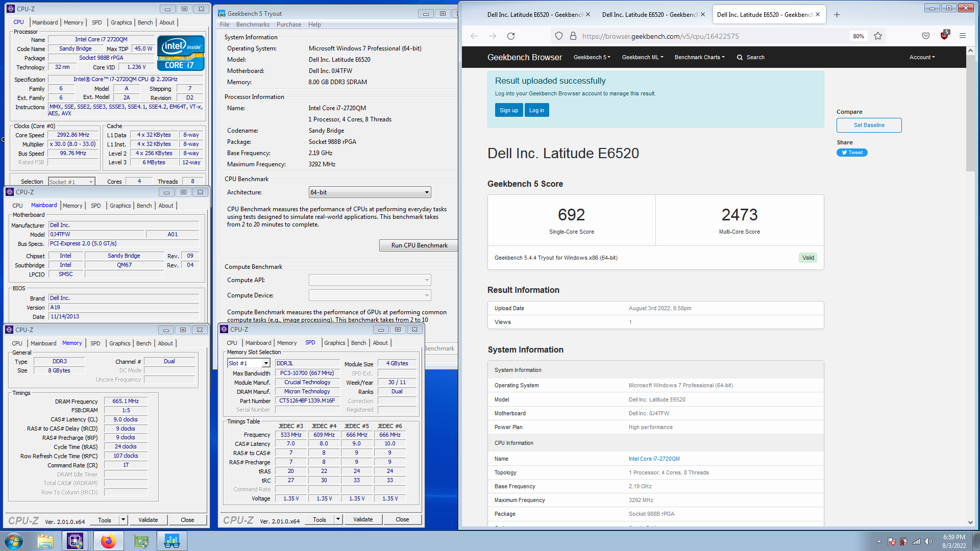
Task: Switch to Graphics tab in SPD CPU-Z window
Action: [x=335, y=343]
